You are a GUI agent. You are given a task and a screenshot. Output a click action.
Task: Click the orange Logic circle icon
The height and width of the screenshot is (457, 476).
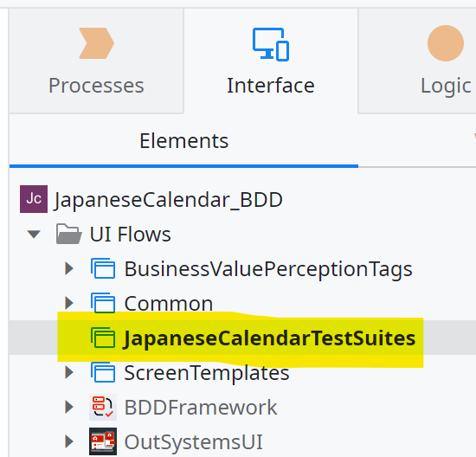446,43
